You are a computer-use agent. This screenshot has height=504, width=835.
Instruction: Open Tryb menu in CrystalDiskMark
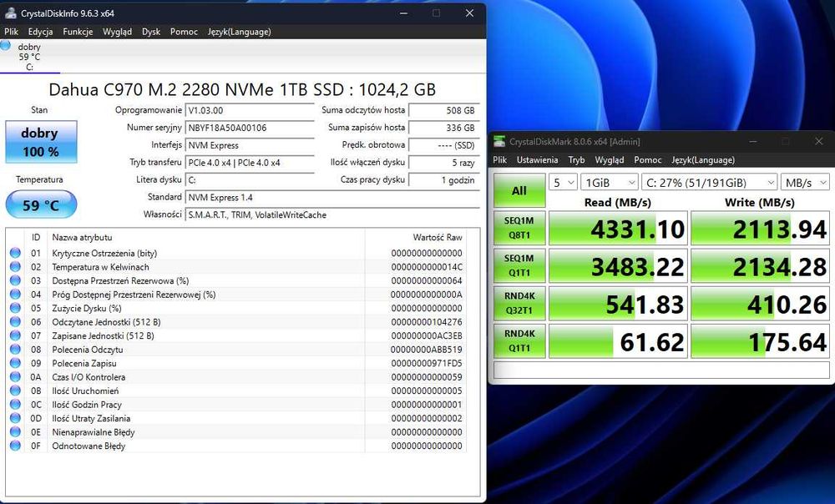576,159
